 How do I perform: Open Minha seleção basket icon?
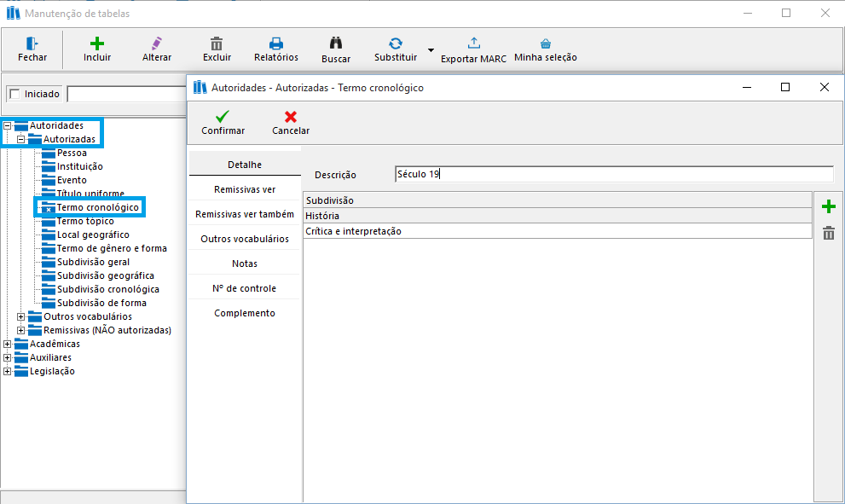[546, 43]
